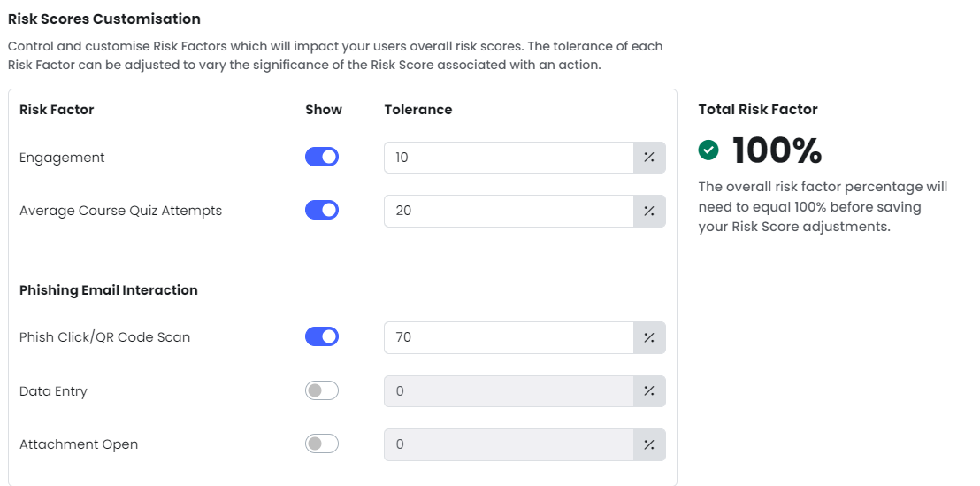The height and width of the screenshot is (486, 980).
Task: Click the Engagement tolerance field showing 10
Action: (x=509, y=158)
